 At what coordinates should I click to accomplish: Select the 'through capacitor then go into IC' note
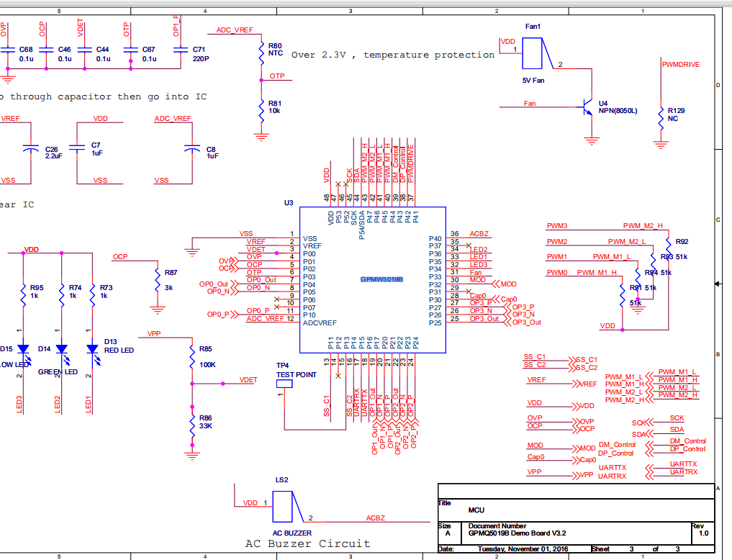point(108,96)
